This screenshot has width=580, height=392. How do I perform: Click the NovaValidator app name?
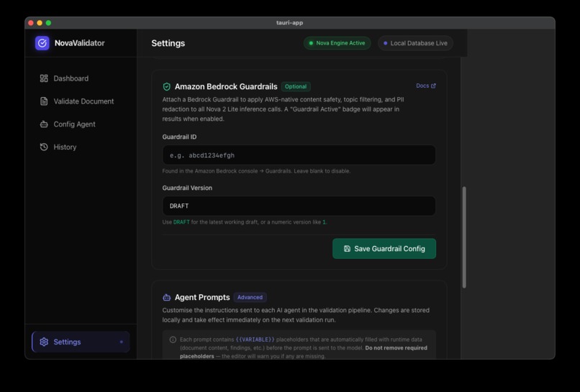(x=80, y=43)
